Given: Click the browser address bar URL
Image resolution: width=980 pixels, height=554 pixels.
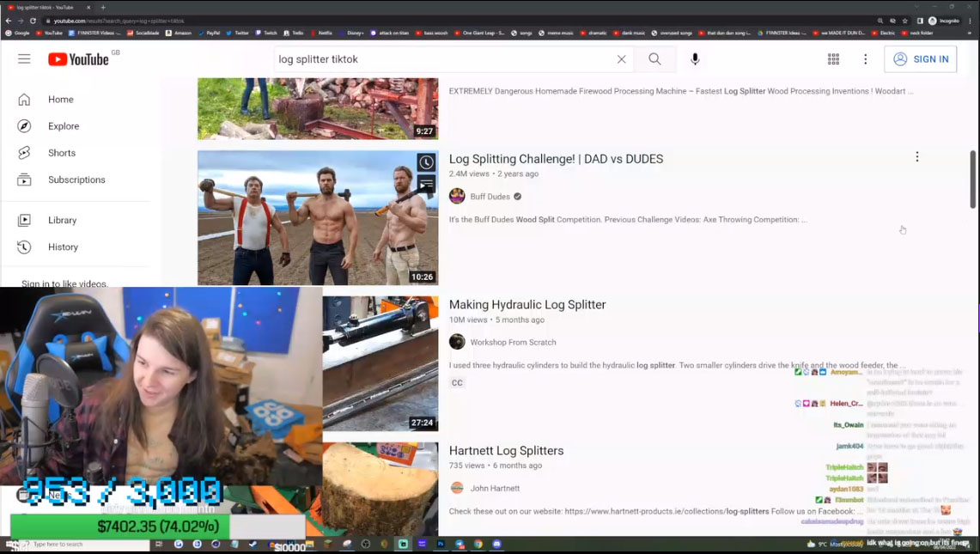Looking at the screenshot, I should pyautogui.click(x=119, y=21).
